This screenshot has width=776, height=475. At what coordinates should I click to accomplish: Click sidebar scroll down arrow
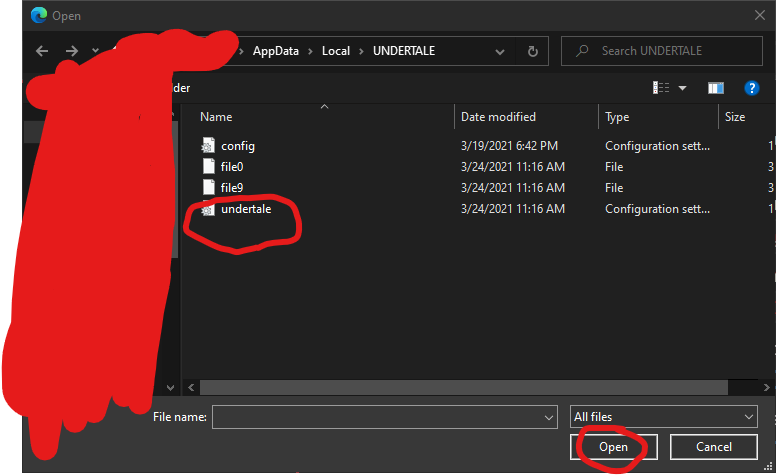pyautogui.click(x=171, y=387)
